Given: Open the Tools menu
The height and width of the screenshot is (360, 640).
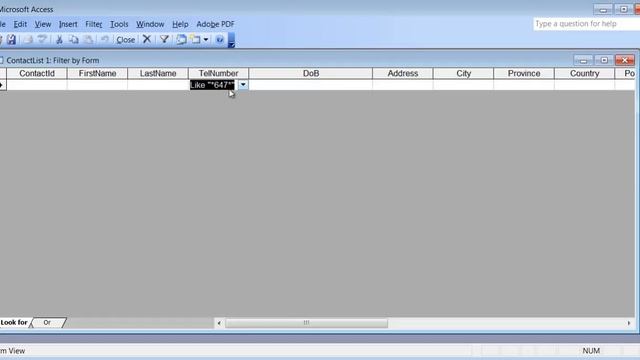Looking at the screenshot, I should [119, 24].
